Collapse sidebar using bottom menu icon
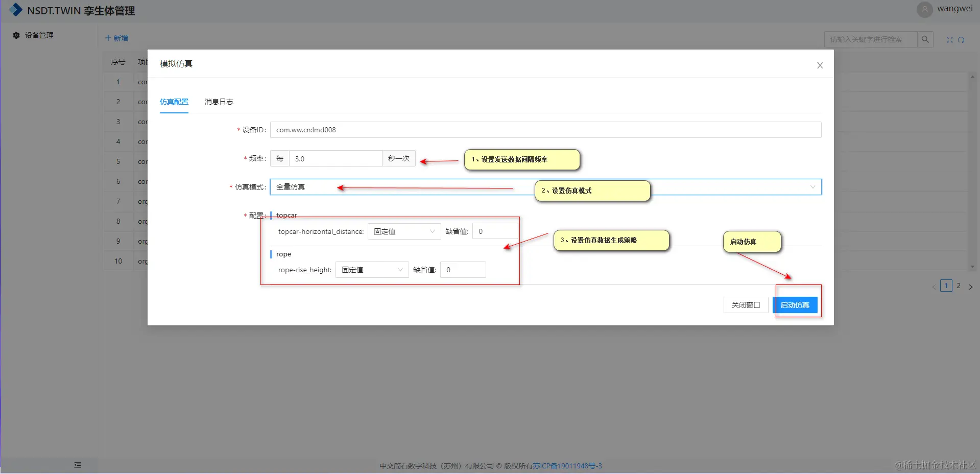This screenshot has width=980, height=474. (x=78, y=465)
